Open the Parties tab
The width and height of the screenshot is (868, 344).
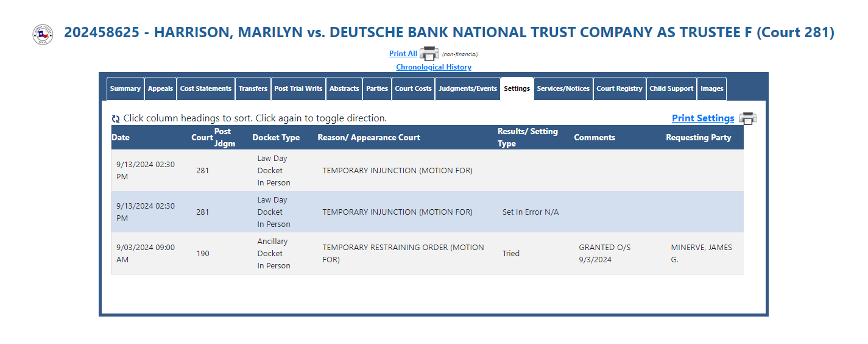(377, 88)
